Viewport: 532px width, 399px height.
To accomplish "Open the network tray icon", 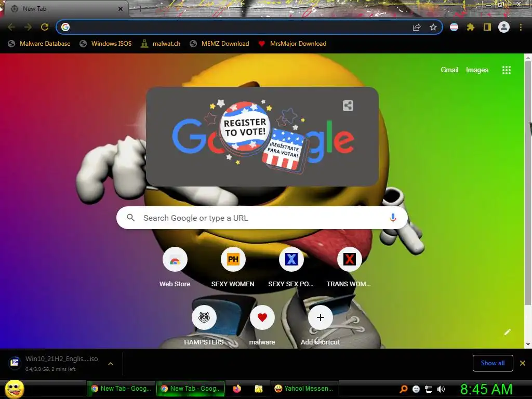I will click(429, 389).
